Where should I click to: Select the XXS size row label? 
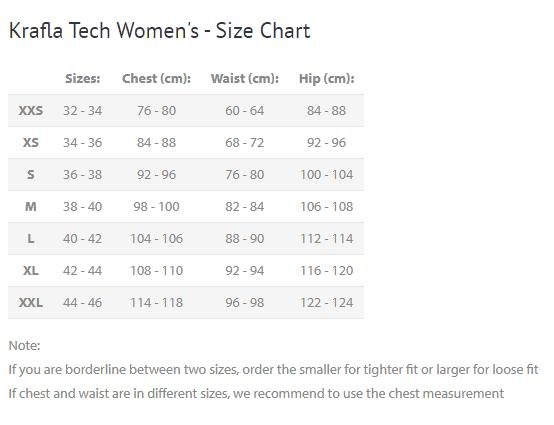click(x=31, y=111)
